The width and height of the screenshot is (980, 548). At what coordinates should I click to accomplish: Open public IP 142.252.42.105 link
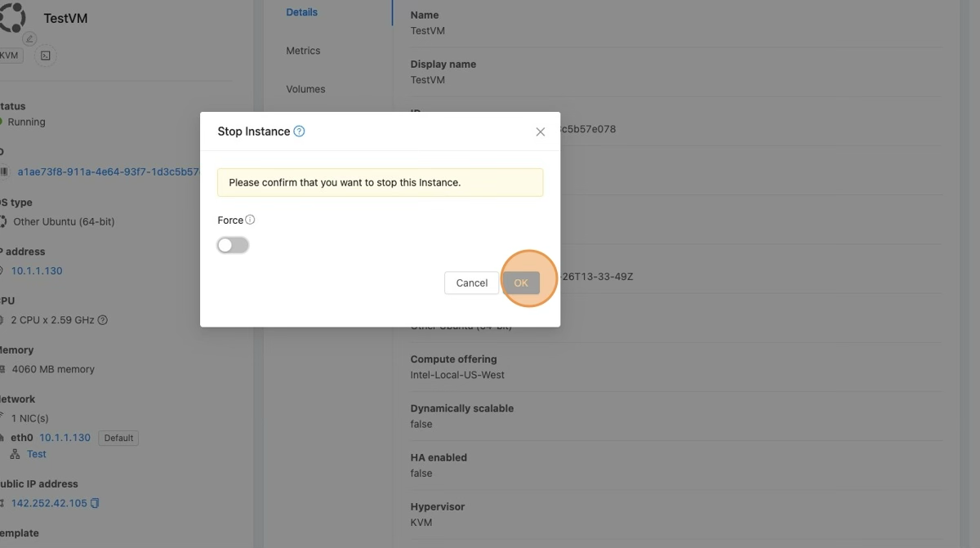(49, 503)
